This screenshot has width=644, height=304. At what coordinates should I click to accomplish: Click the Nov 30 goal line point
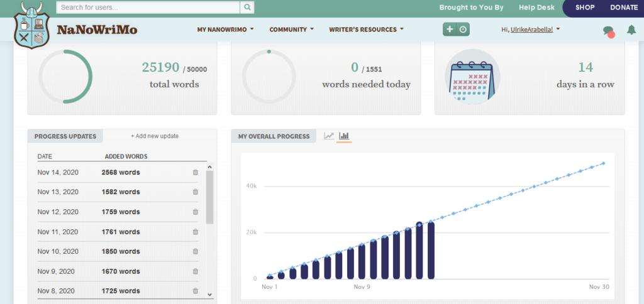[603, 163]
